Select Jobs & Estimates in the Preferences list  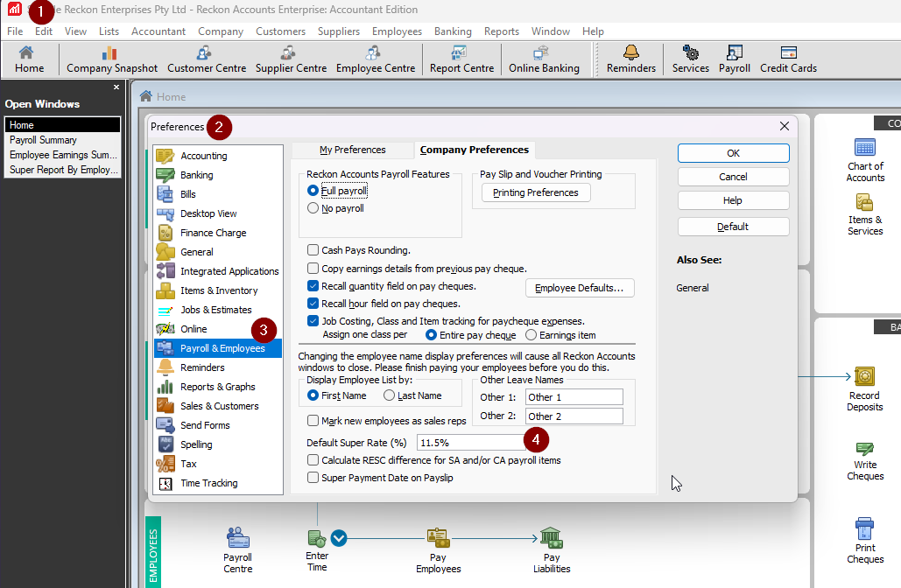click(x=218, y=310)
